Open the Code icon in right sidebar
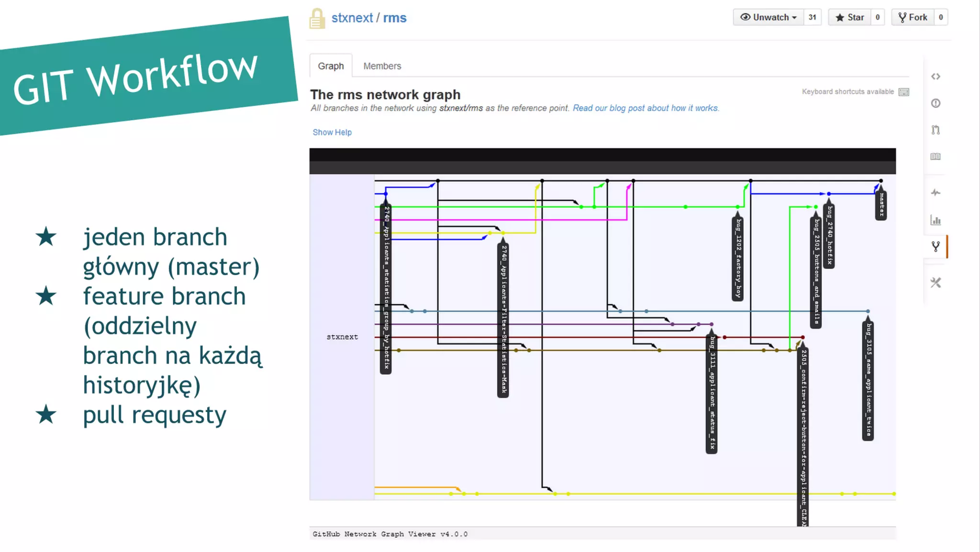The image size is (980, 552). coord(935,77)
